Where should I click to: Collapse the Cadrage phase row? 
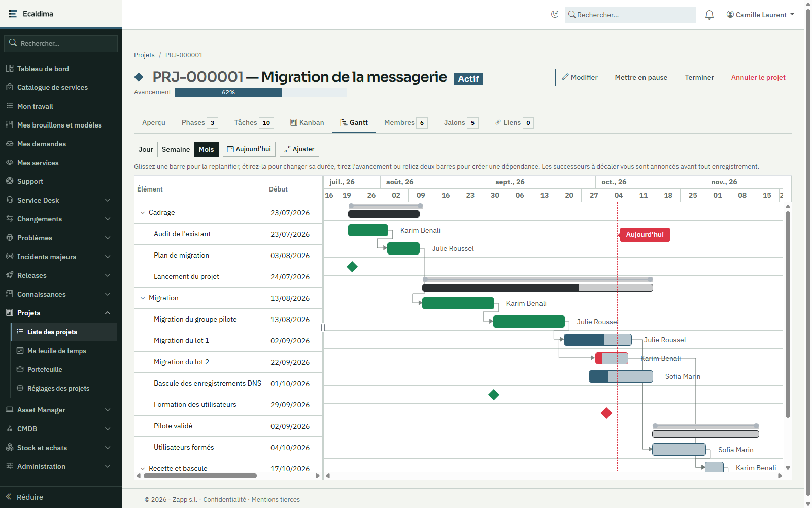point(143,213)
